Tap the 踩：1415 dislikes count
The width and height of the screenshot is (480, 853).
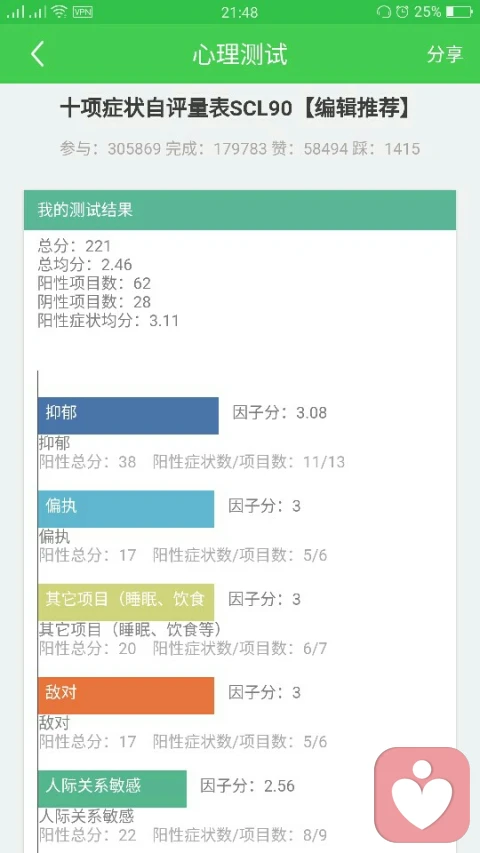point(386,149)
